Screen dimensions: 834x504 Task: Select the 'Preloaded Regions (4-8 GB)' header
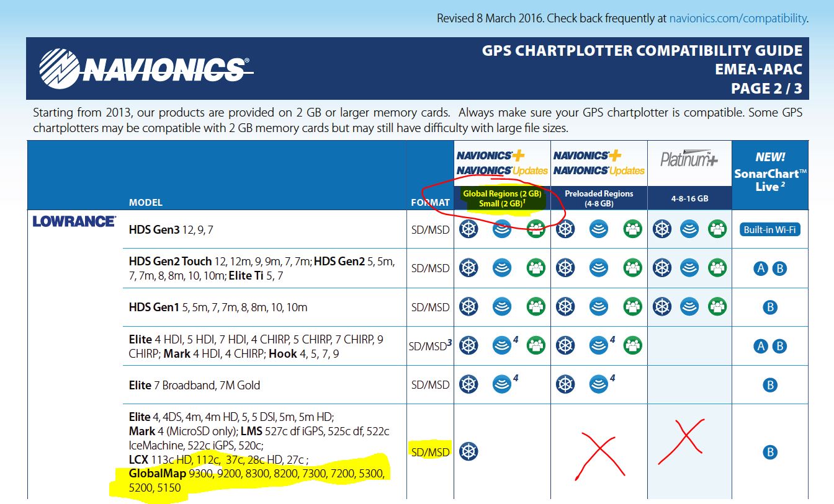pos(599,198)
